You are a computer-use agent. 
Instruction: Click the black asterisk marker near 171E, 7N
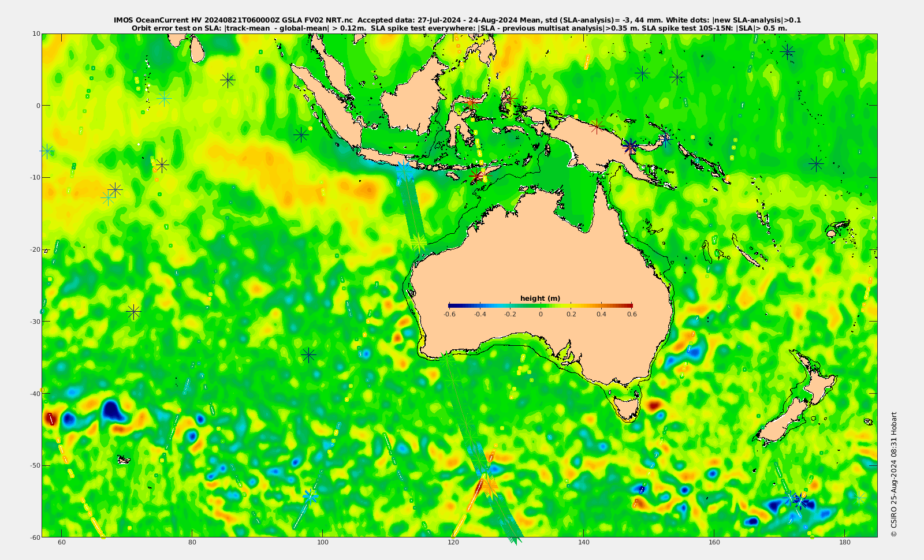(x=787, y=52)
